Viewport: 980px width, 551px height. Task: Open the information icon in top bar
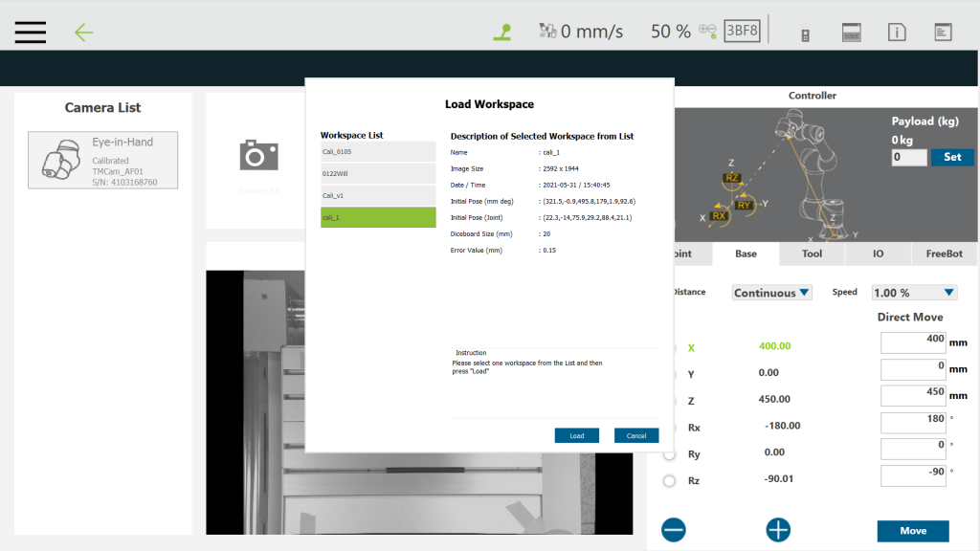coord(897,32)
